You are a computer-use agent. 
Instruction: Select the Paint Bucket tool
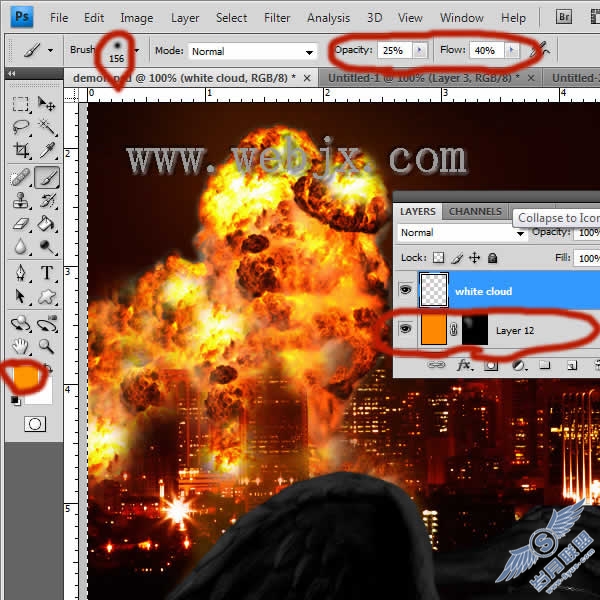tap(47, 223)
